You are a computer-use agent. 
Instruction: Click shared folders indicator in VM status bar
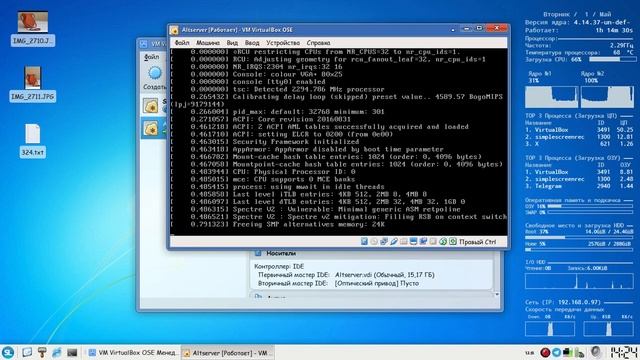403,242
